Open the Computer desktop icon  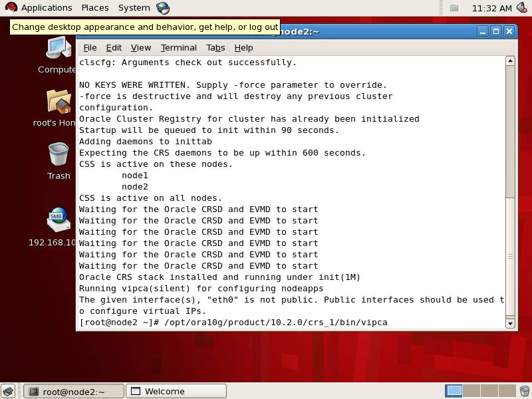tap(58, 55)
